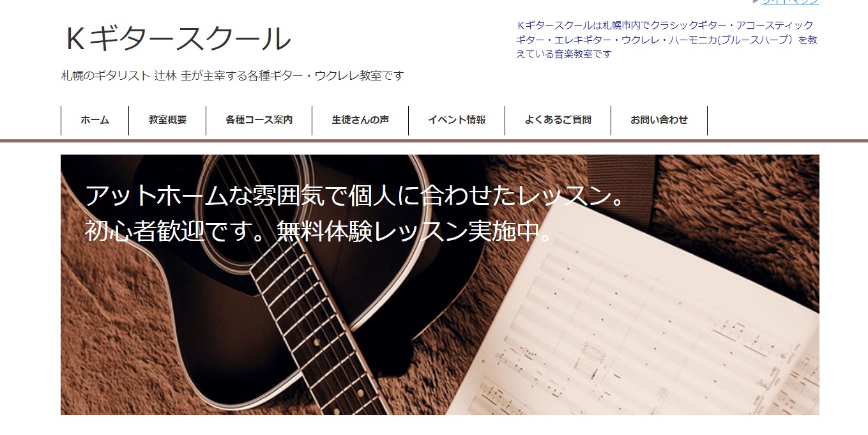Open よくあるご質問 from the navigation
This screenshot has height=435, width=868.
pos(558,120)
